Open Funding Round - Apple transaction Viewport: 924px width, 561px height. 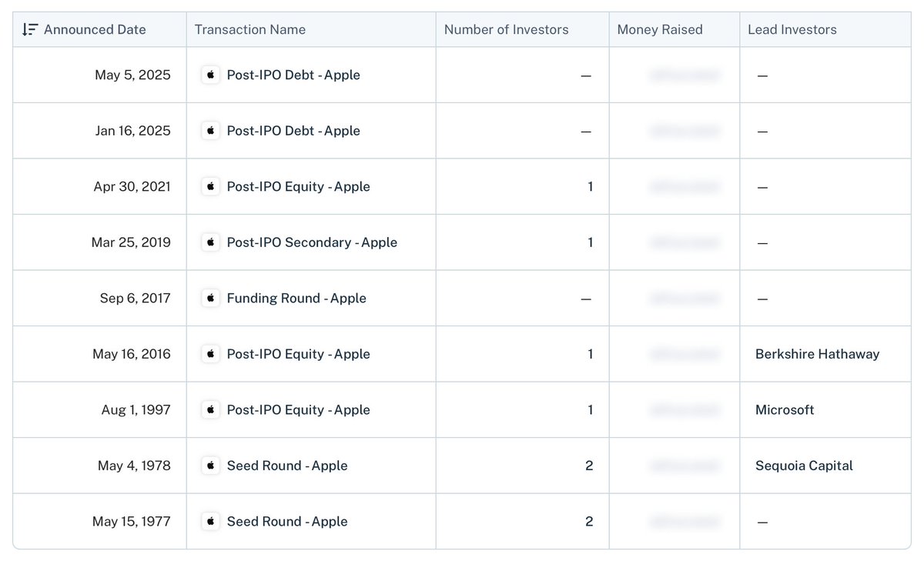click(296, 298)
